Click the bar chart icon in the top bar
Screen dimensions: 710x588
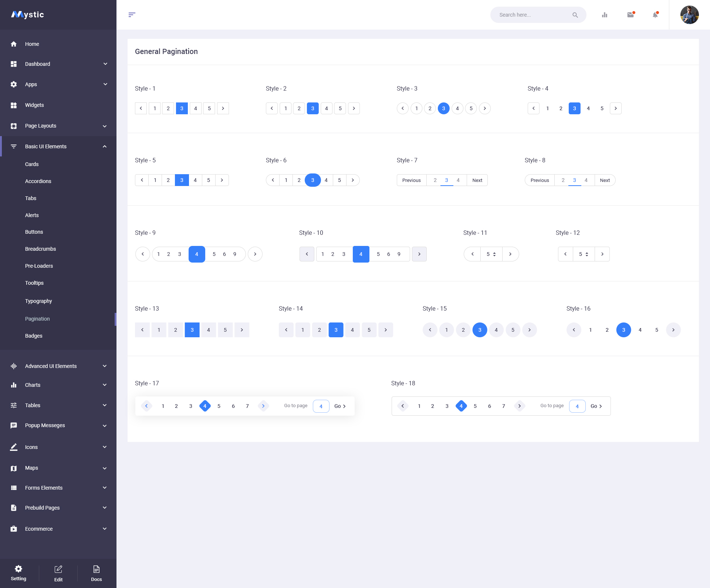coord(605,15)
